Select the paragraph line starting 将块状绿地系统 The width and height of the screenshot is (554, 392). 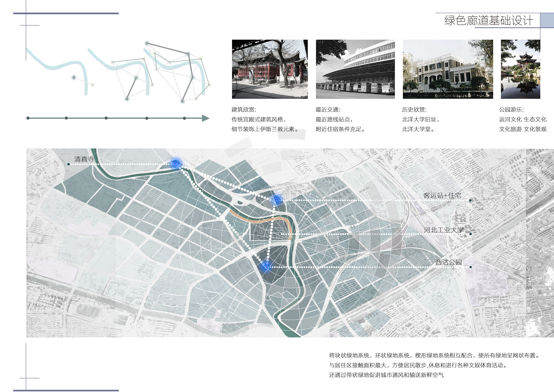point(434,355)
